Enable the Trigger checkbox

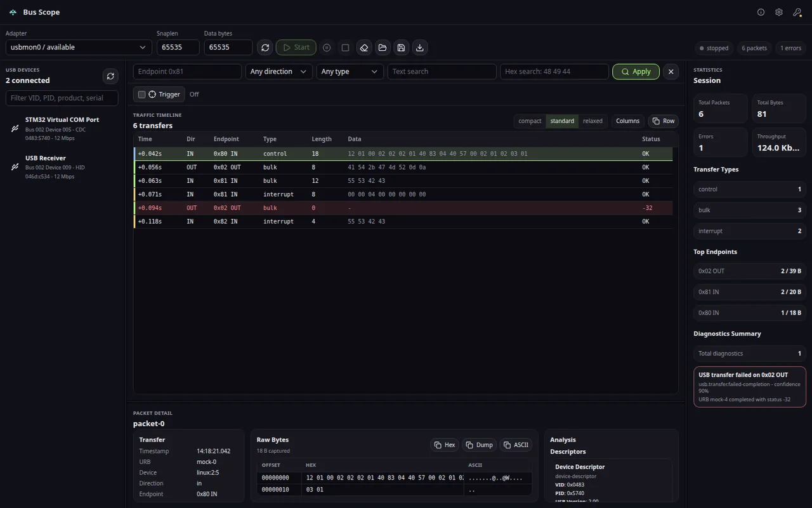(142, 95)
